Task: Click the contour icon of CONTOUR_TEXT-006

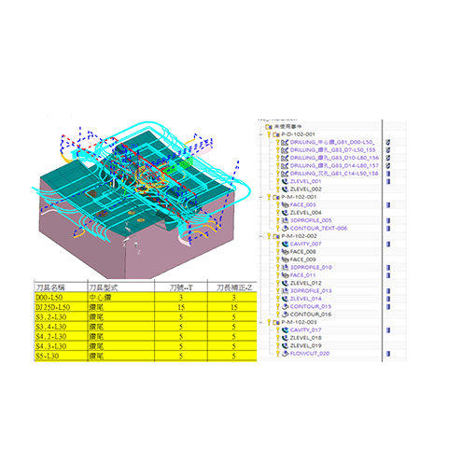Action: tap(285, 229)
